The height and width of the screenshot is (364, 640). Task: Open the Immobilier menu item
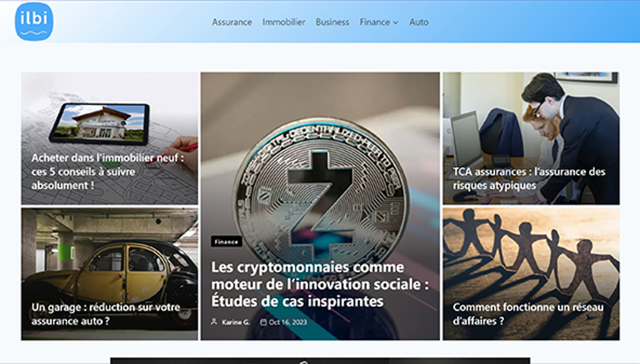[283, 22]
